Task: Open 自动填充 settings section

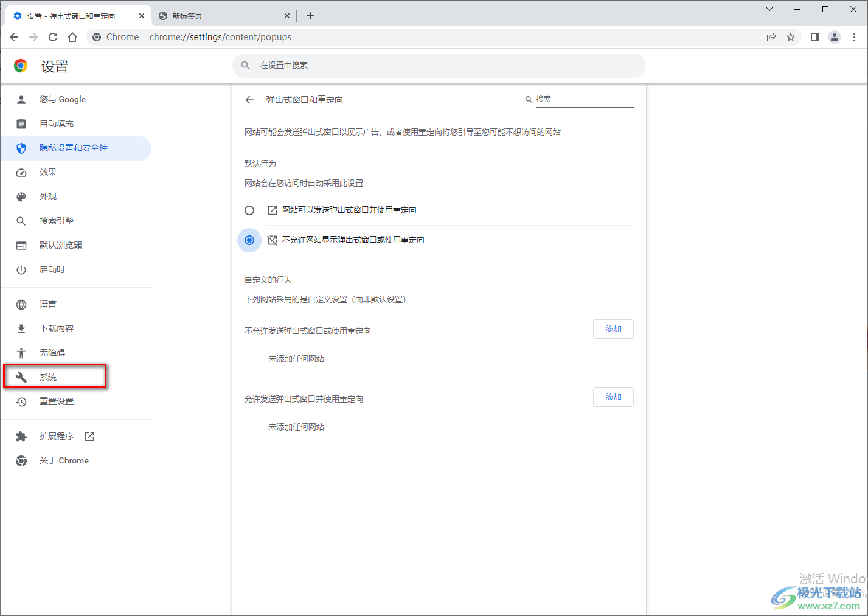Action: [x=76, y=124]
